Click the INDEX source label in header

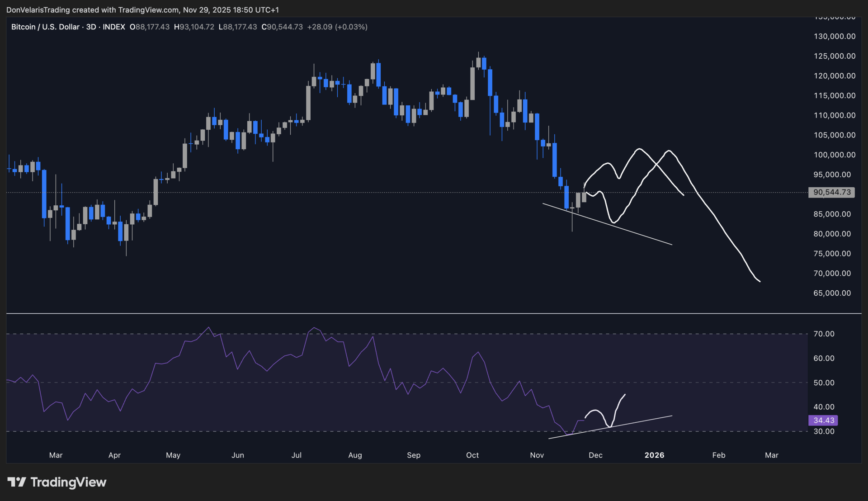(113, 27)
